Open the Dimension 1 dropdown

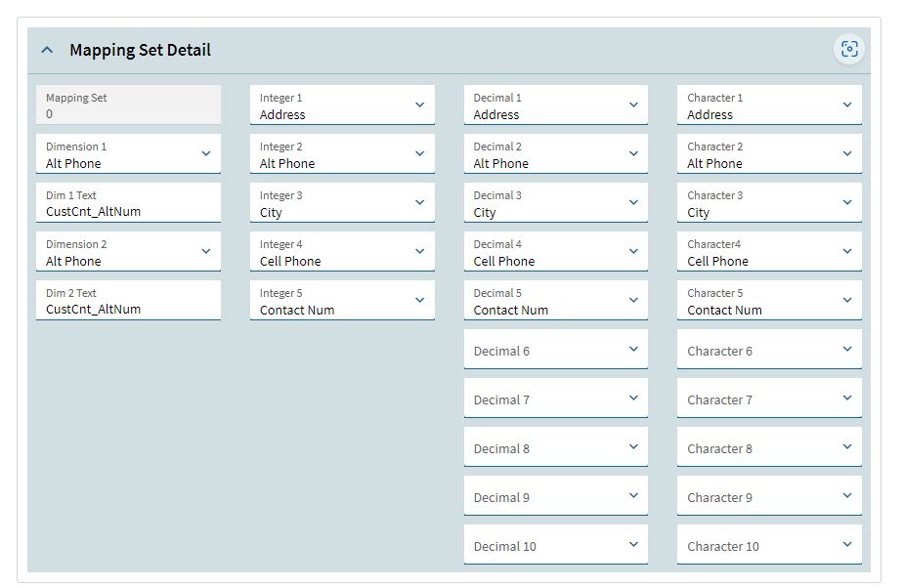pyautogui.click(x=128, y=153)
